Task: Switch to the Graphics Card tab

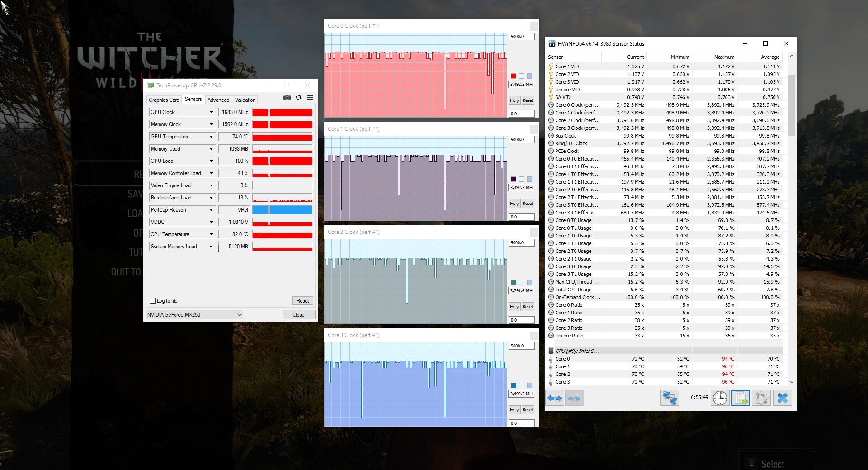Action: coord(164,100)
